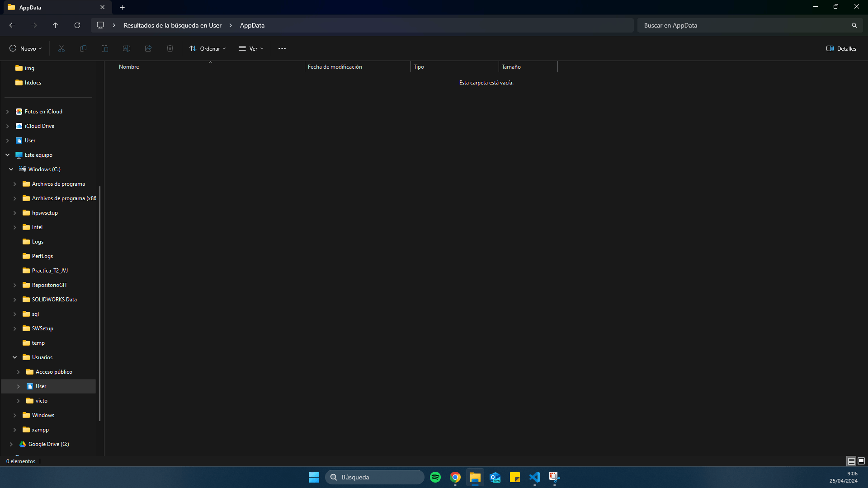The width and height of the screenshot is (868, 488).
Task: Collapse the Usuarios folder tree
Action: coord(14,357)
